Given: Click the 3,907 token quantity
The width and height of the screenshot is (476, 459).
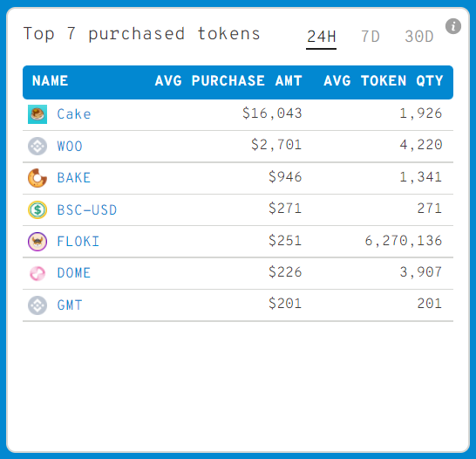Looking at the screenshot, I should point(421,272).
